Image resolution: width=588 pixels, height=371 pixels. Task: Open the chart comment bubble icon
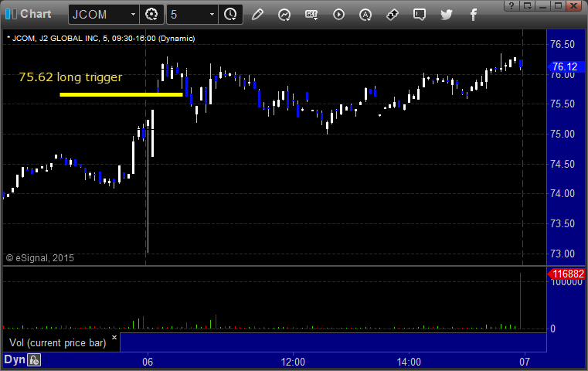pyautogui.click(x=420, y=15)
